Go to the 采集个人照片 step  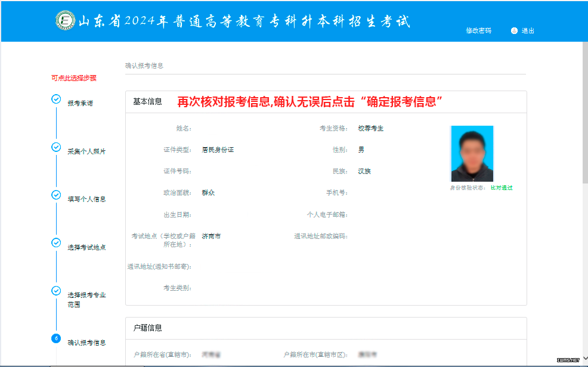86,151
